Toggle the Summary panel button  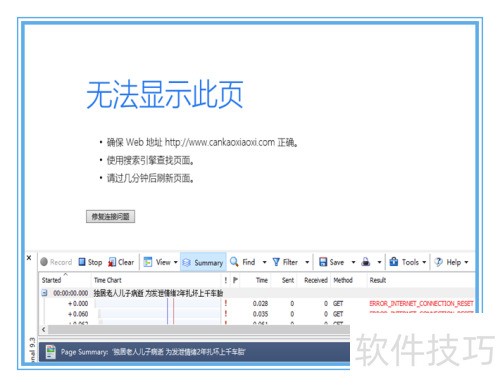(x=203, y=262)
